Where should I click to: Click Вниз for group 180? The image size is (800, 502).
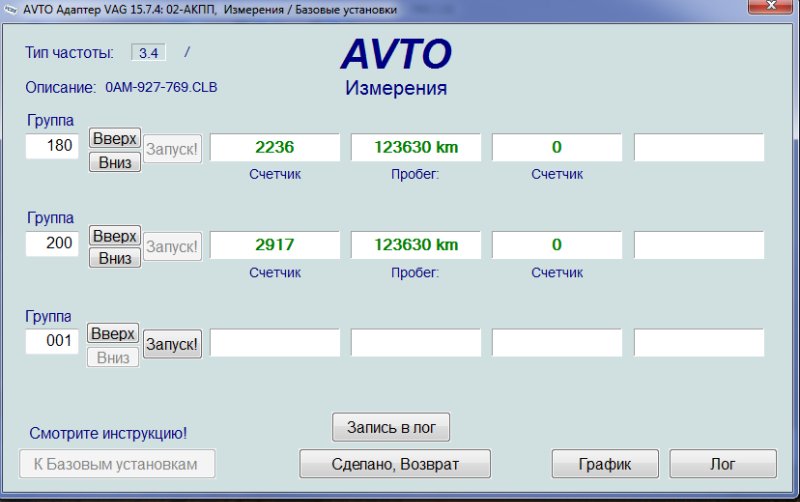(x=115, y=162)
